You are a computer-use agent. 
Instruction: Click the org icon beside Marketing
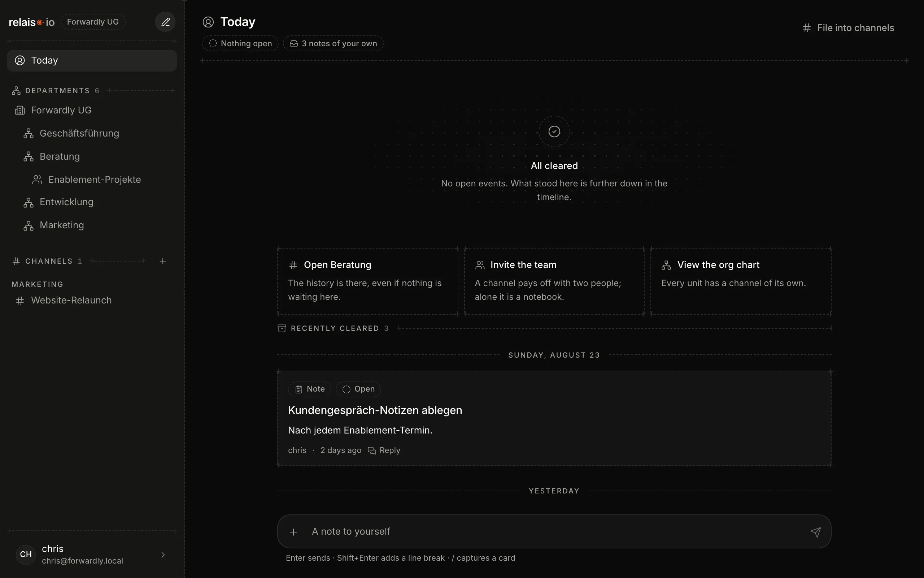coord(29,225)
